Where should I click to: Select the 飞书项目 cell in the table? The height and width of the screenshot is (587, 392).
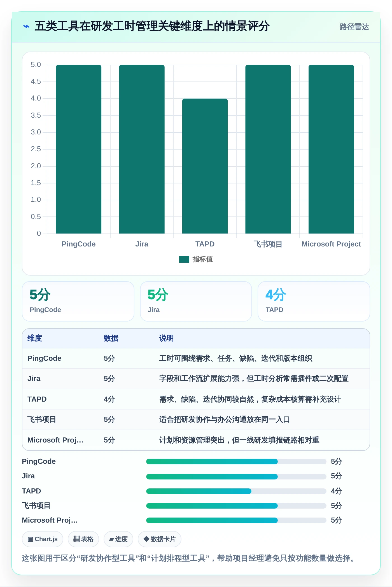(x=42, y=420)
